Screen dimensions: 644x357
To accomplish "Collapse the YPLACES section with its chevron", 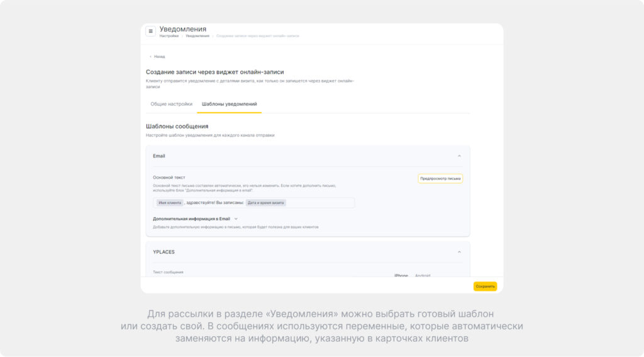I will (x=459, y=252).
